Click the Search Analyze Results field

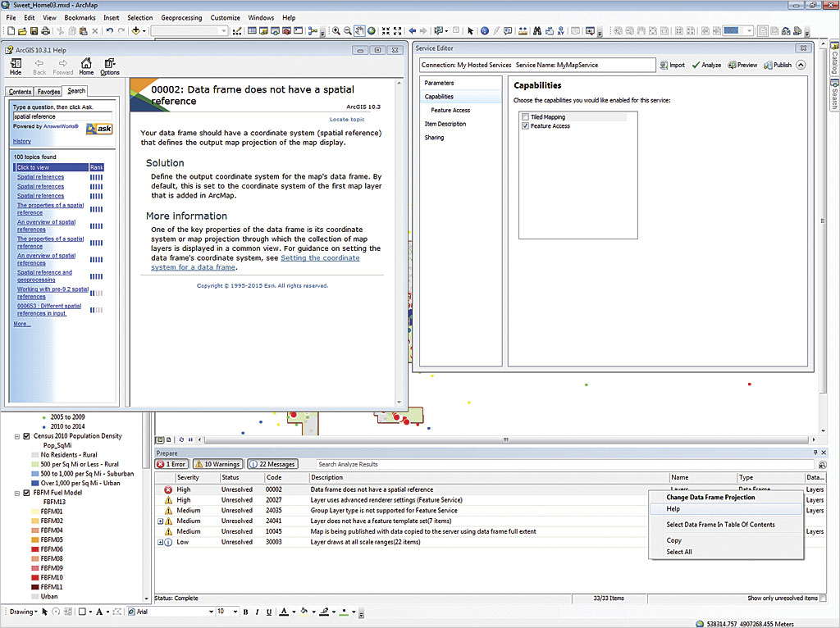click(565, 464)
